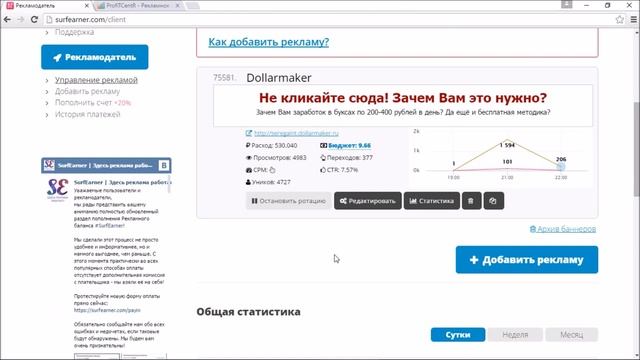Click the 101 chart value label
The image size is (640, 360).
(x=507, y=162)
